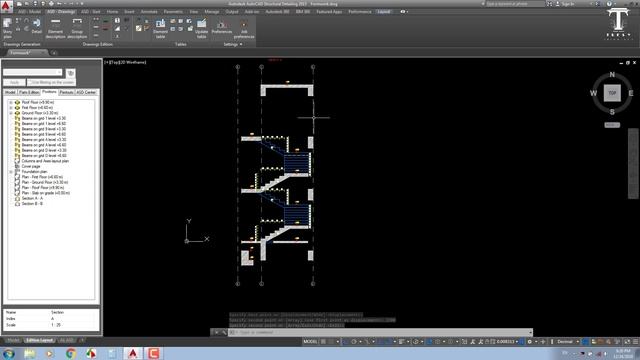Image resolution: width=640 pixels, height=360 pixels.
Task: Click the TOP face of the ViewCube
Action: pos(612,93)
